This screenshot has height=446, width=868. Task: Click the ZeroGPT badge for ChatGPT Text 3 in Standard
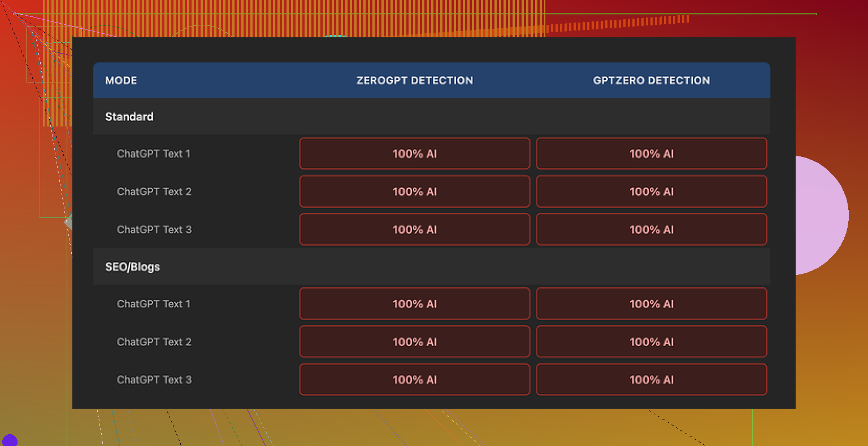(x=414, y=229)
